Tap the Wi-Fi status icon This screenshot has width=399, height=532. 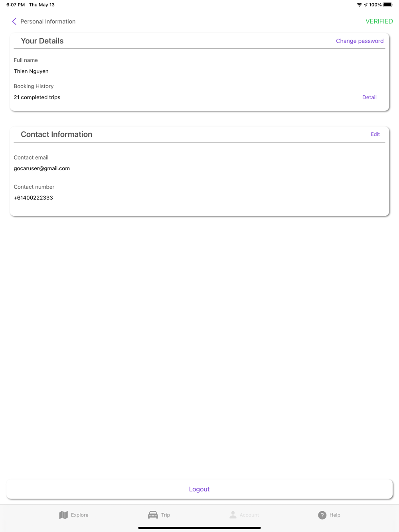[359, 5]
